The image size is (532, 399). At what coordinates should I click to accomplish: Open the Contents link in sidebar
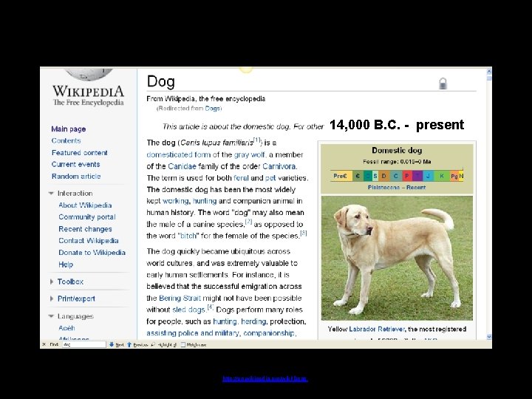tap(66, 140)
